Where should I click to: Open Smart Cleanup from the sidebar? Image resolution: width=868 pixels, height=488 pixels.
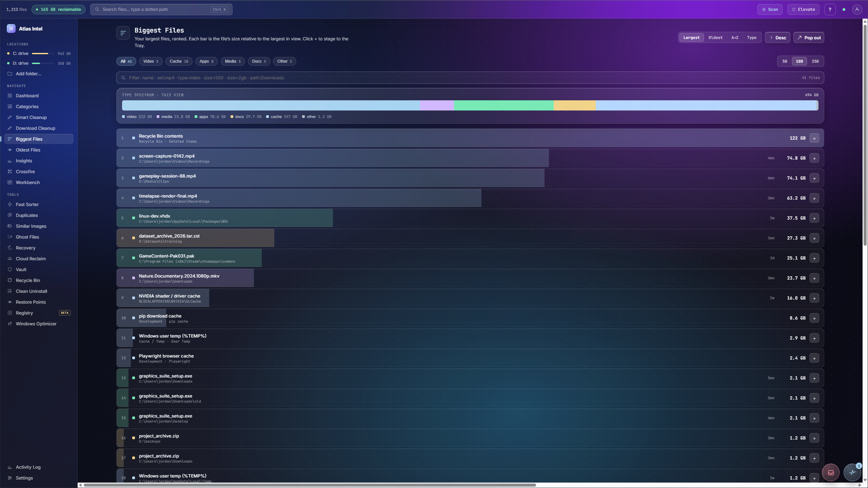[x=39, y=117]
